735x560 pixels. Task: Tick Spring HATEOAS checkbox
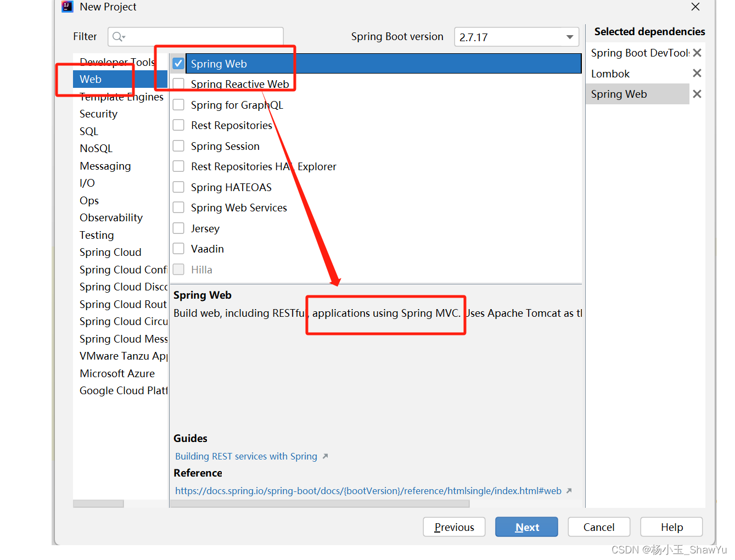(178, 187)
